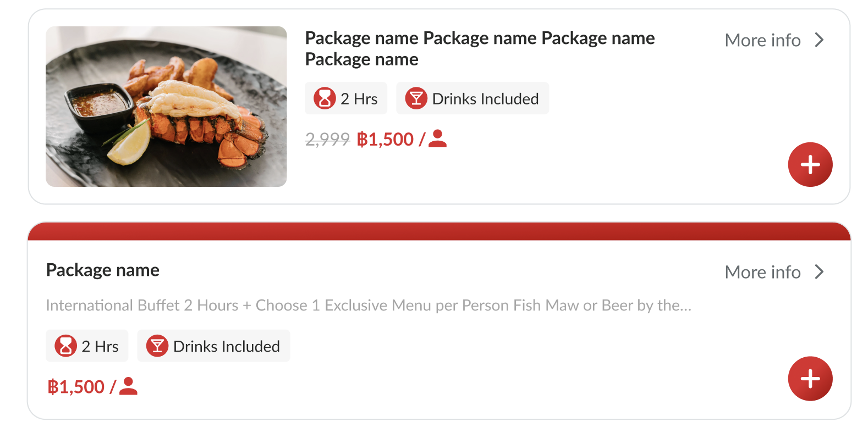Screen dimensions: 868x444
Task: Click the cocktail glass icon in the second package
Action: pyautogui.click(x=157, y=346)
